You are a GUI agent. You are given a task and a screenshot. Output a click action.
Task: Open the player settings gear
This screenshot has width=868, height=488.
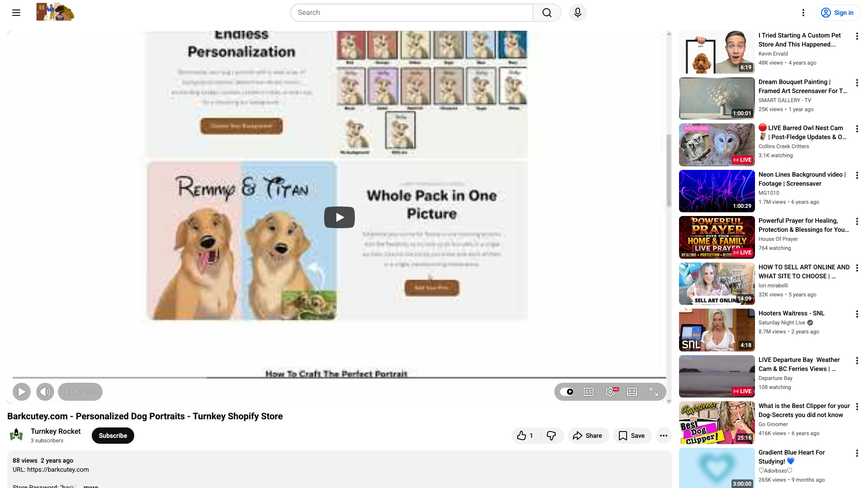click(x=610, y=392)
